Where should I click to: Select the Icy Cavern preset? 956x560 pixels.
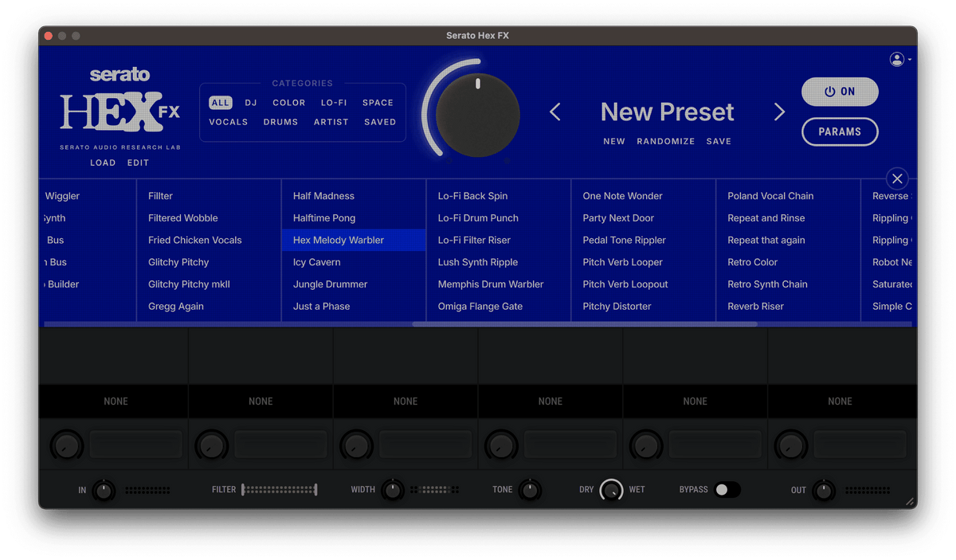[316, 262]
